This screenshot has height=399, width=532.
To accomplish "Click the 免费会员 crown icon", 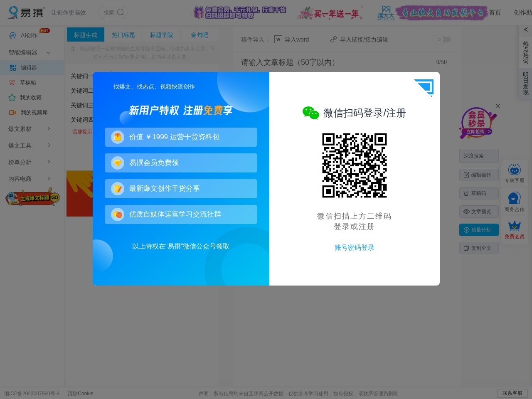I will click(x=514, y=226).
